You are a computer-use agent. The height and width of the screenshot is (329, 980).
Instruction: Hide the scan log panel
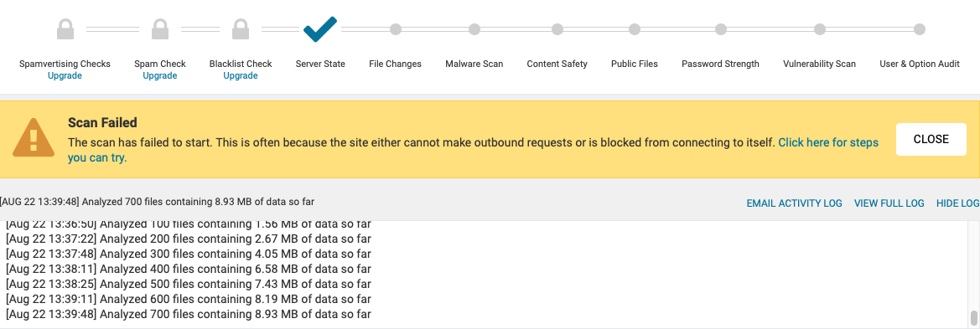957,203
